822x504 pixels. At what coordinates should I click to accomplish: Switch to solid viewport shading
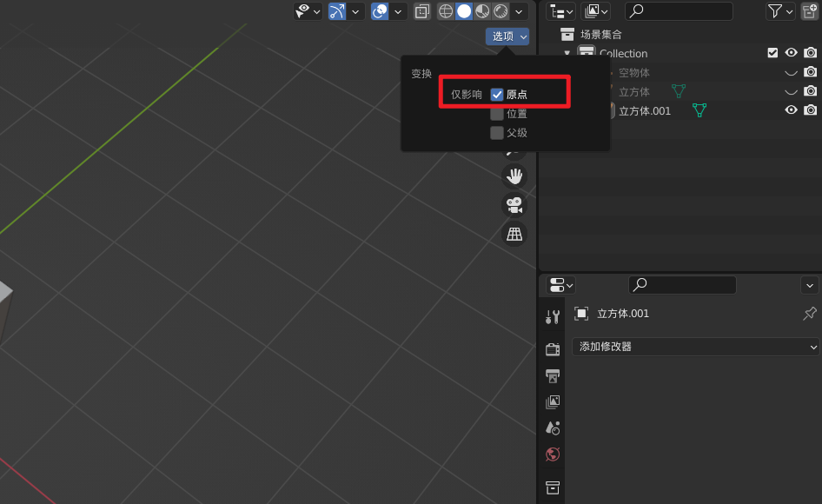[464, 11]
